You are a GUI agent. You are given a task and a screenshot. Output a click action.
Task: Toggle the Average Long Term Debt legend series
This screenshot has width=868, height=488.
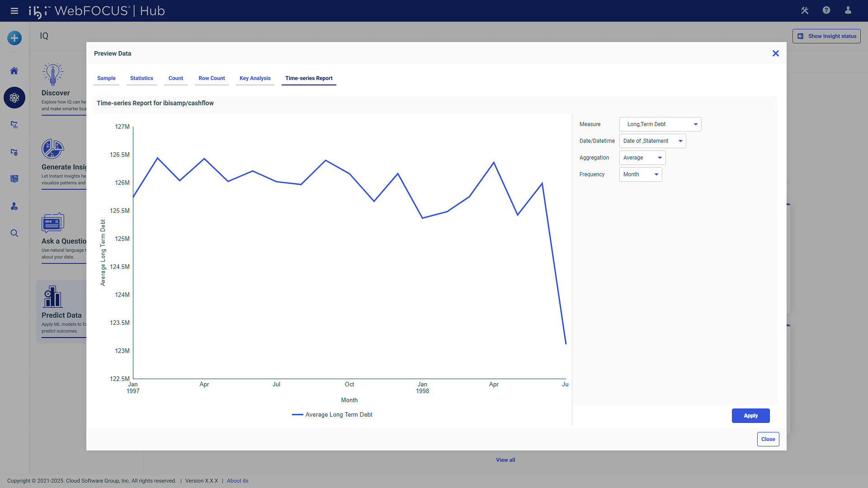332,414
